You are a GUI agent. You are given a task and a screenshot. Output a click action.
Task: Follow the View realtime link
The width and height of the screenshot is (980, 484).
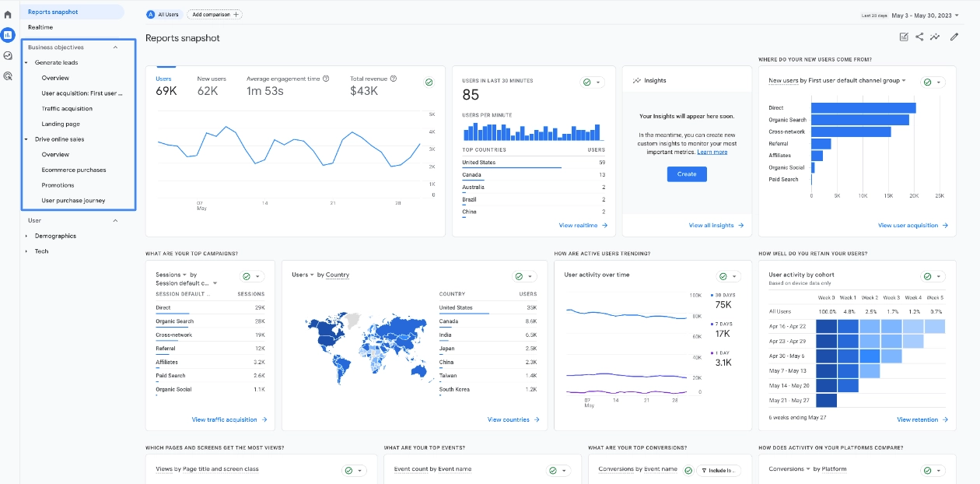(x=579, y=225)
